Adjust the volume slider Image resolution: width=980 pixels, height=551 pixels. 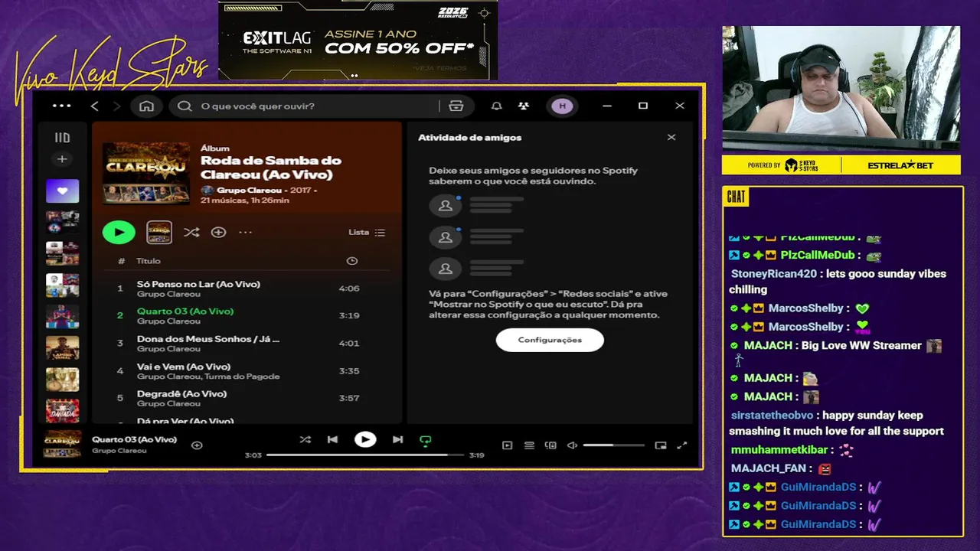[x=613, y=445]
